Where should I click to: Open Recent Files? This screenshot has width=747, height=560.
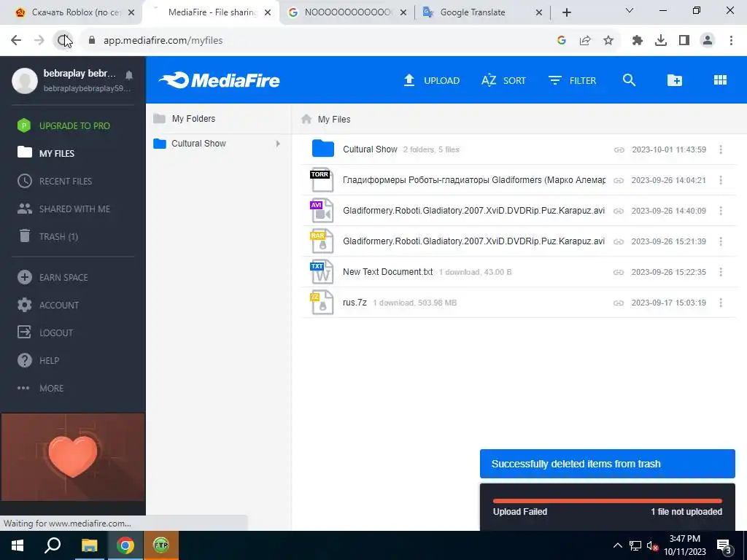[x=55, y=181]
